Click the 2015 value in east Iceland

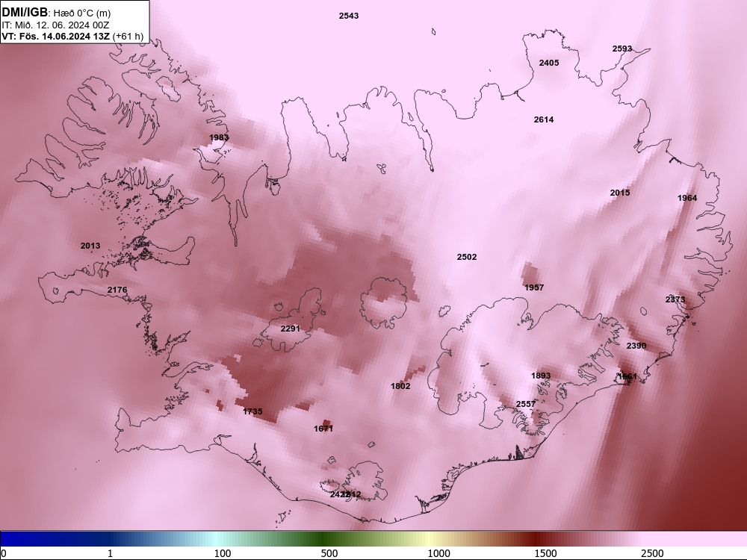(x=620, y=193)
